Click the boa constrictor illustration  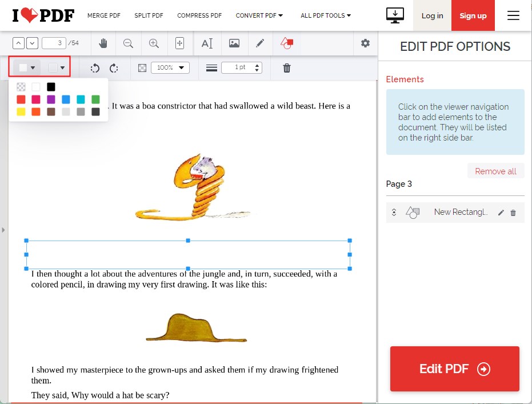tap(193, 187)
